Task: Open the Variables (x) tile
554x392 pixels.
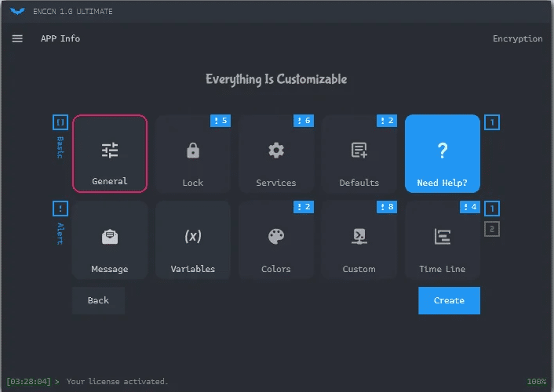Action: (193, 240)
